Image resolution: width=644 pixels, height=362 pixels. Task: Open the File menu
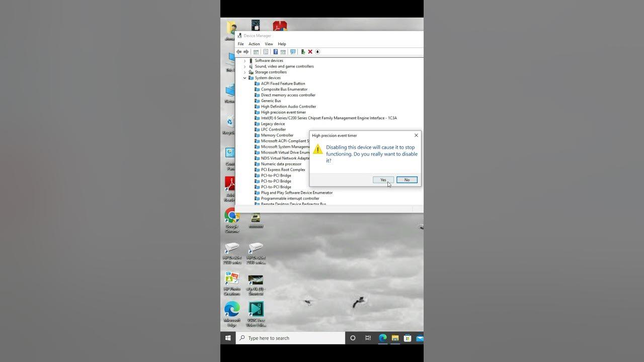[240, 44]
